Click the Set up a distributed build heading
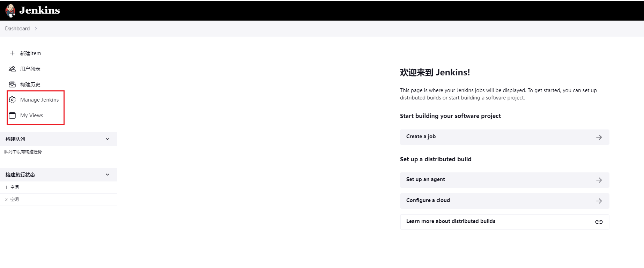Screen dimensions: 644x268 coord(436,159)
